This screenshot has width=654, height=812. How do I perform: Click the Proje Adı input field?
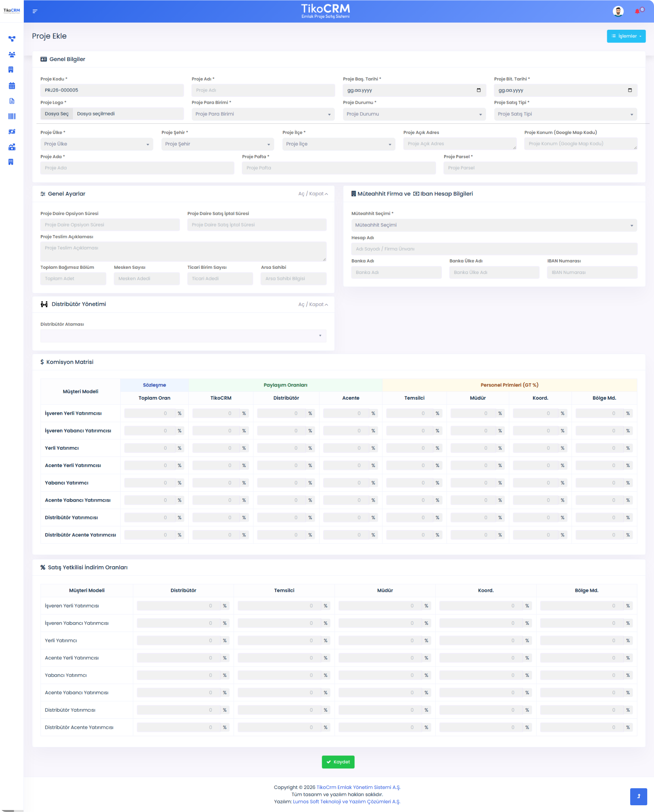point(263,90)
